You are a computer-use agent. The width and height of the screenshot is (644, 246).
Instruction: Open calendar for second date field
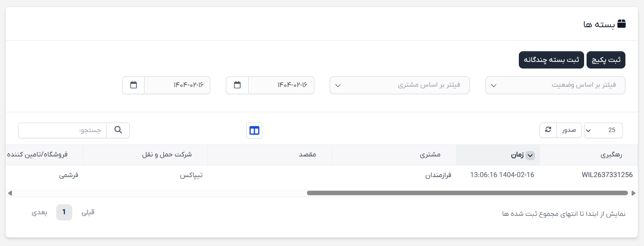[133, 85]
